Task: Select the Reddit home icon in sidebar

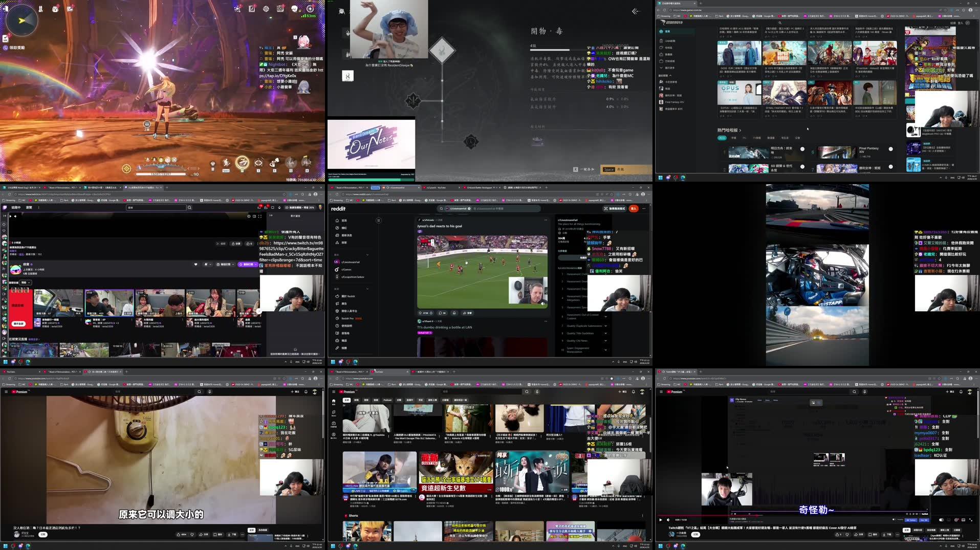Action: 337,221
